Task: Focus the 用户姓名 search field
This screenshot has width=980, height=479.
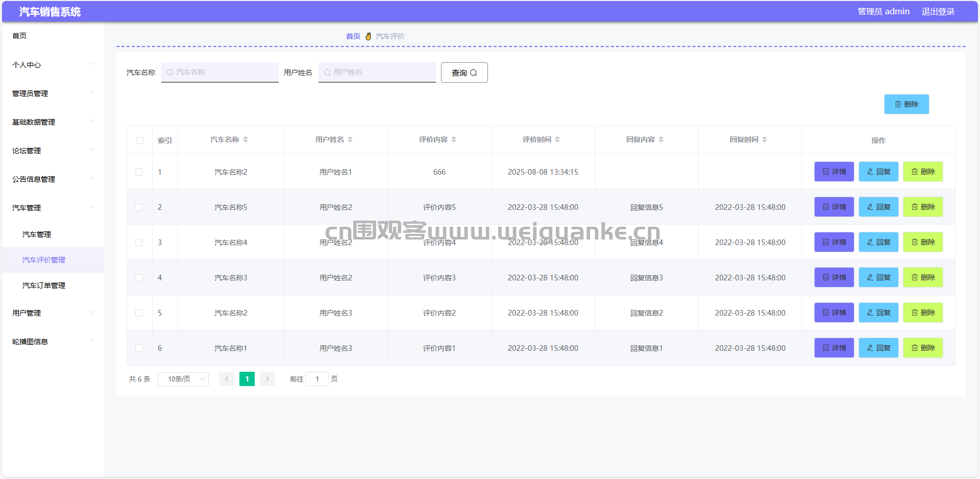Action: [377, 73]
